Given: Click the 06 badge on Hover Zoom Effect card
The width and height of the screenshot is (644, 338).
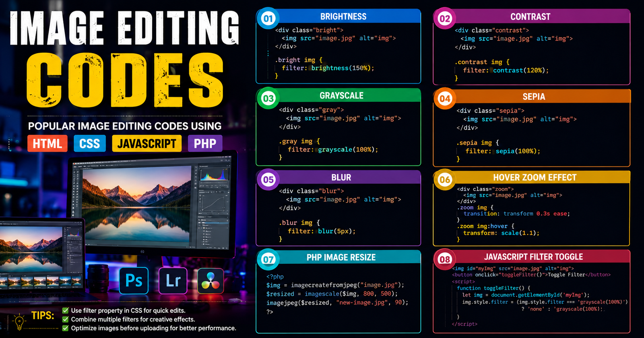Looking at the screenshot, I should [x=445, y=179].
